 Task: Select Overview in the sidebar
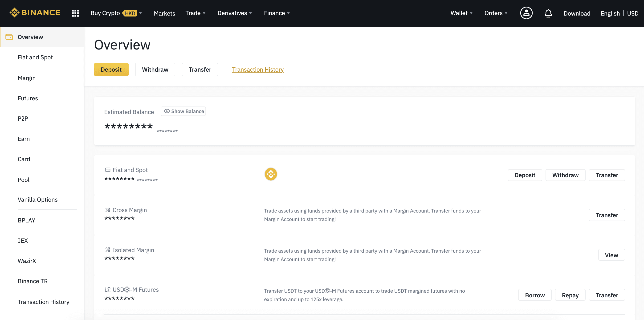click(42, 37)
